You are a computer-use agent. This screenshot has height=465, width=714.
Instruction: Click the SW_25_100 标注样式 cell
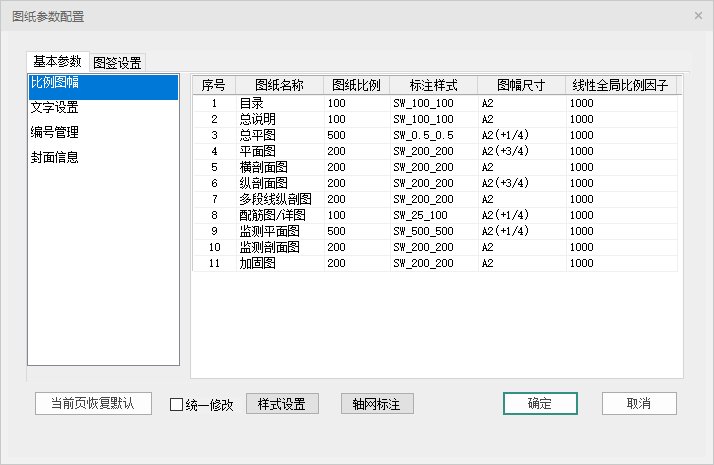433,215
